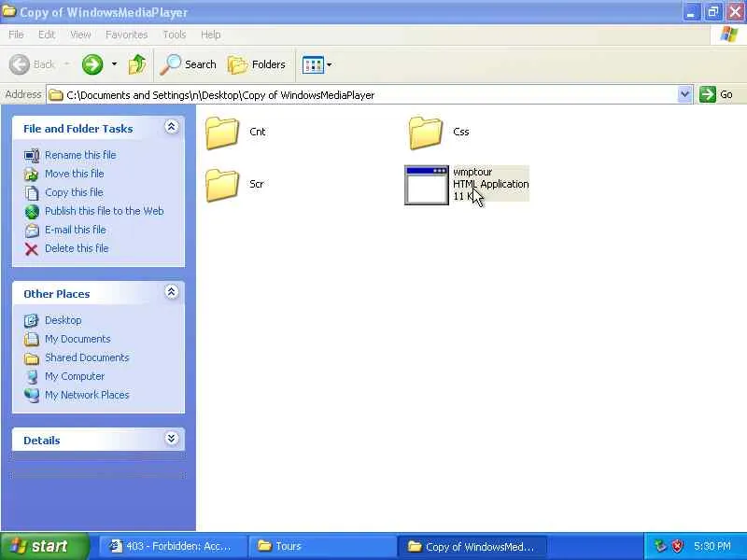Click Delete this file link

pyautogui.click(x=77, y=248)
